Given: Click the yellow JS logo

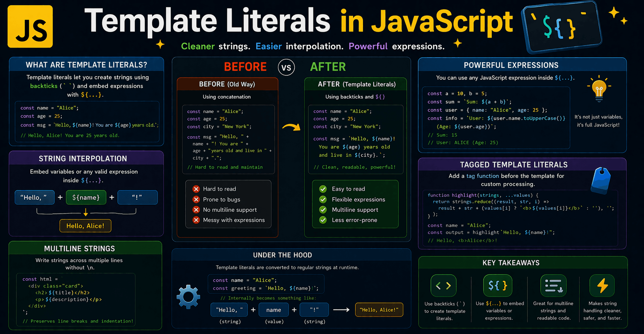Looking at the screenshot, I should (x=30, y=27).
